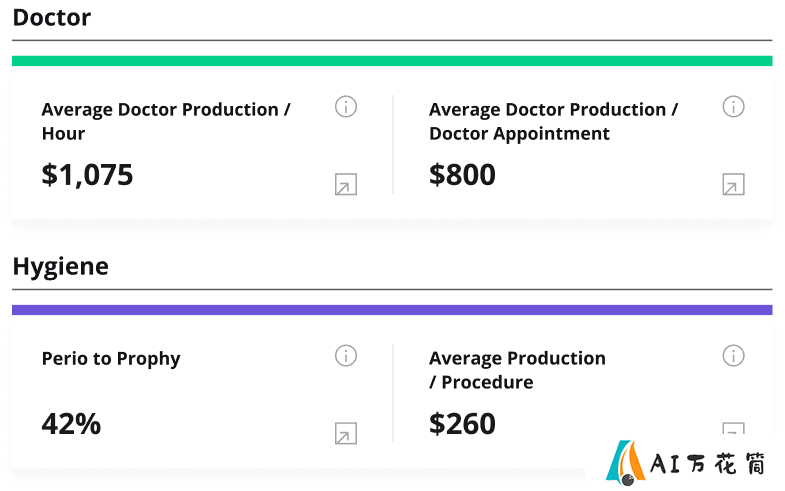
Task: Click the Perio to Prophy title text
Action: point(111,359)
